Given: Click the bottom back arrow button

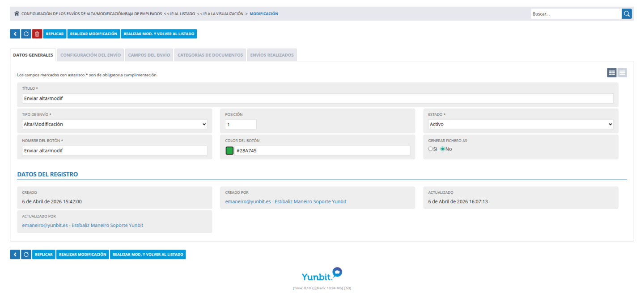Looking at the screenshot, I should pyautogui.click(x=15, y=255).
